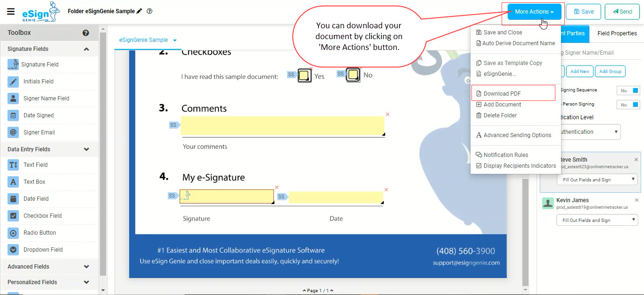Select the Text Field tool
The width and height of the screenshot is (644, 295).
[x=50, y=165]
